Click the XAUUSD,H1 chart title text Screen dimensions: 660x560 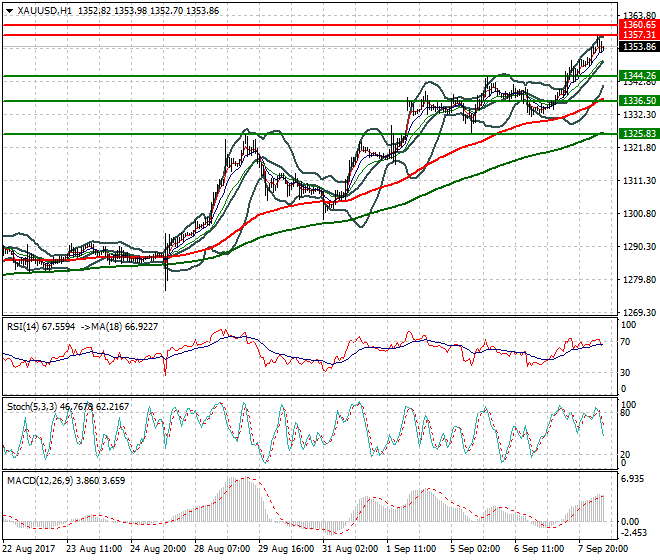coord(45,11)
